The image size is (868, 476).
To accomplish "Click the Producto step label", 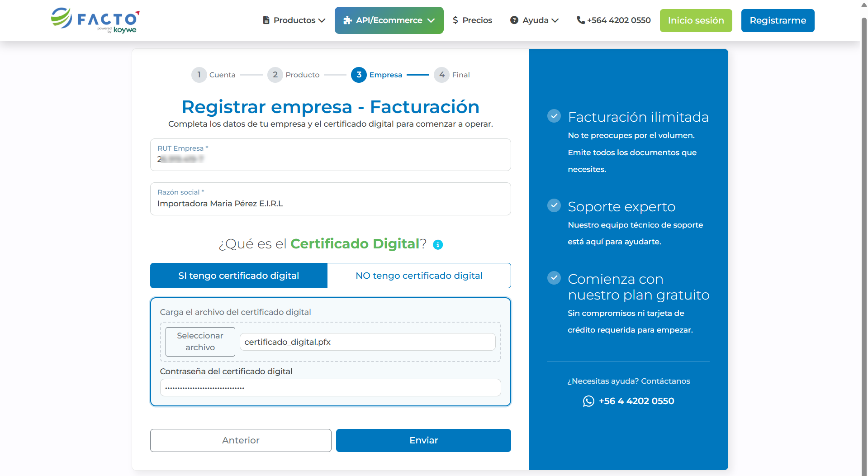I will (302, 75).
